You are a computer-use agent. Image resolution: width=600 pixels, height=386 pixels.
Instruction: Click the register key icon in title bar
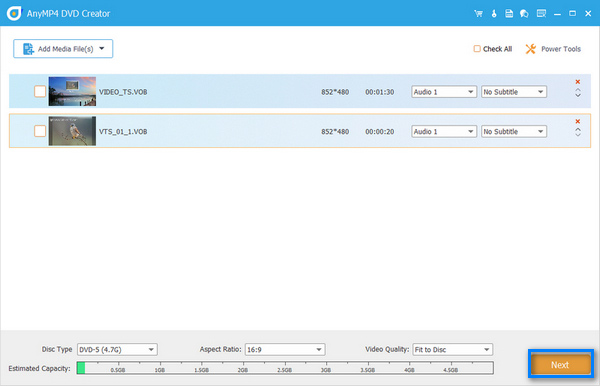point(494,14)
